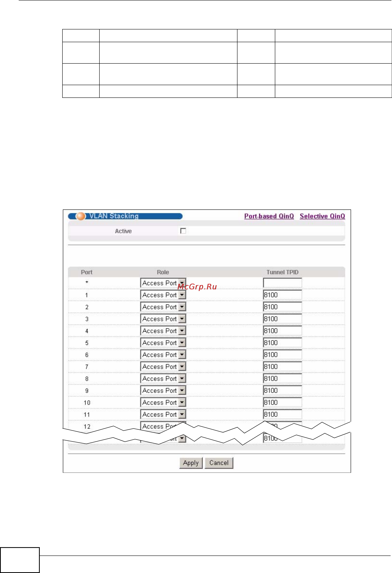Click the Tunnel TPID field for port 1
Screen dimensions: 392x573
point(283,295)
